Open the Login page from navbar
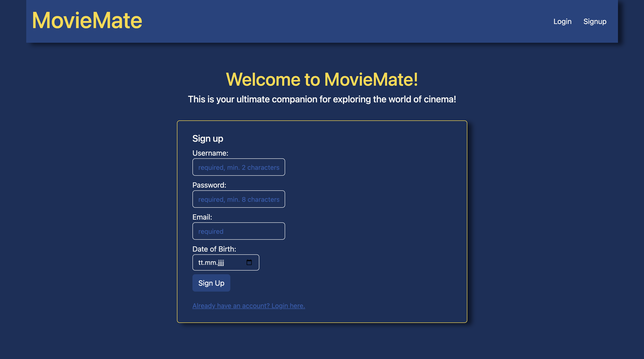The width and height of the screenshot is (644, 359). tap(562, 21)
